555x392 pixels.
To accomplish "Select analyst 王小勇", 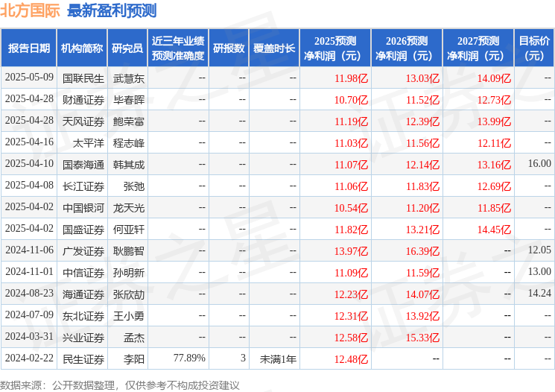I will click(x=129, y=316).
